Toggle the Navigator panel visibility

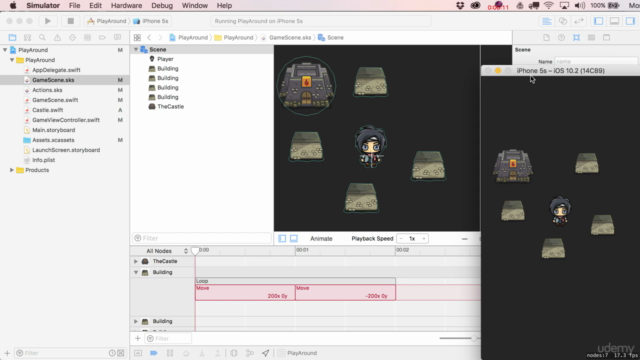[598, 21]
